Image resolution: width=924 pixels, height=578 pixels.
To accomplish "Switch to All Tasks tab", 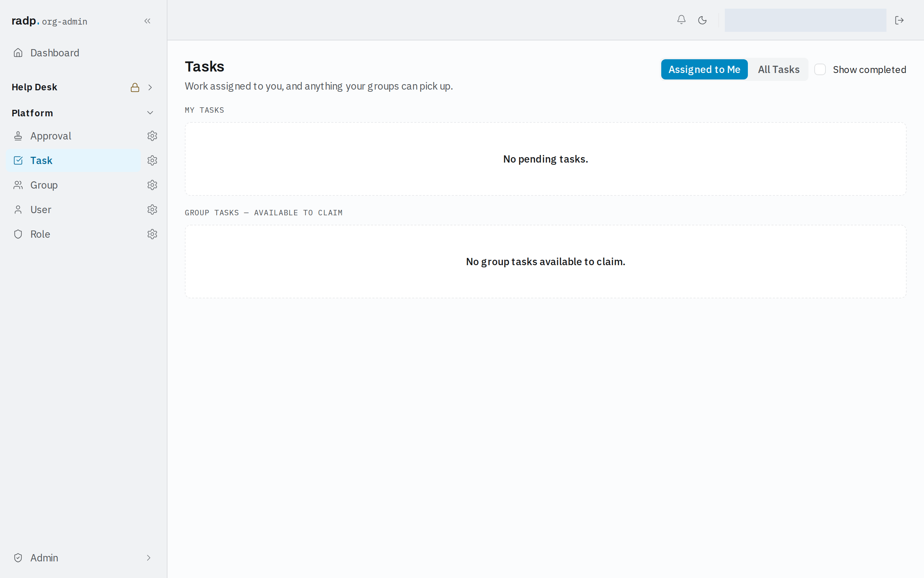I will point(779,70).
